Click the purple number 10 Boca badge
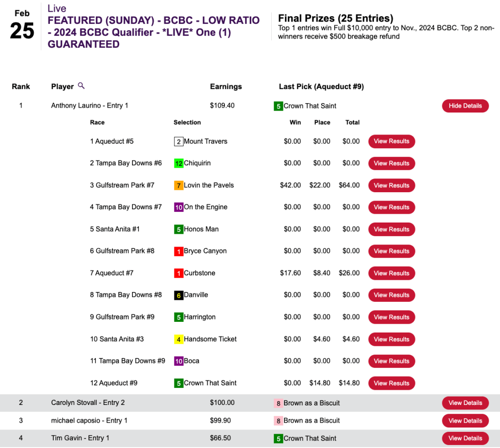The image size is (500, 448). 178,361
